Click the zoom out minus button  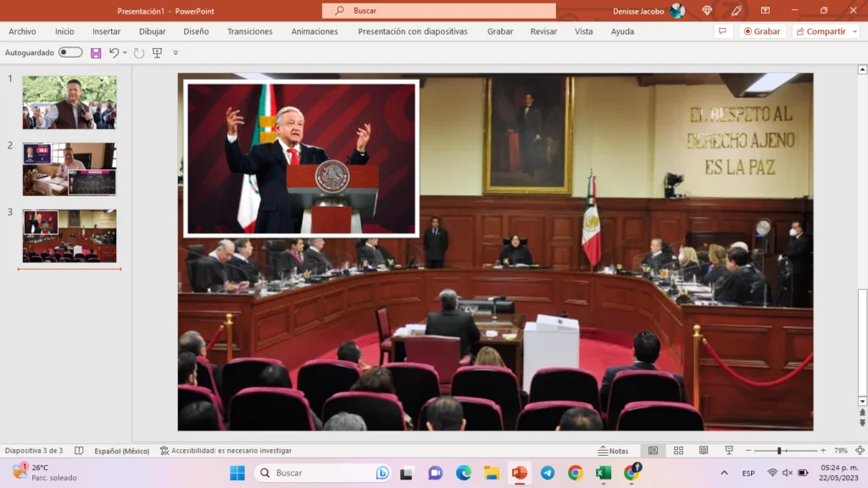click(748, 451)
